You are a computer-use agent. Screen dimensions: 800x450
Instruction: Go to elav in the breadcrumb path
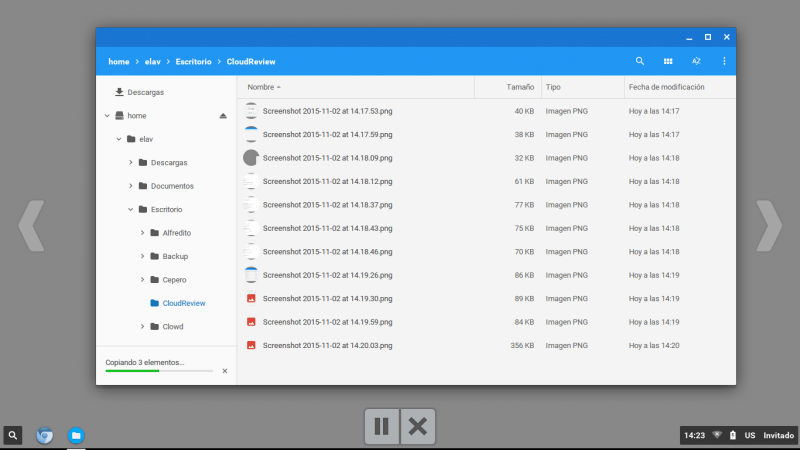(x=153, y=62)
